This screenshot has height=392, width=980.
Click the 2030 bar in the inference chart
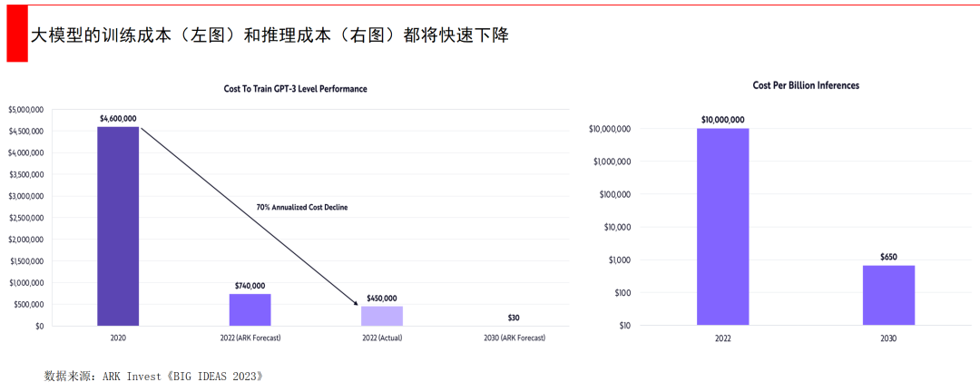point(888,295)
